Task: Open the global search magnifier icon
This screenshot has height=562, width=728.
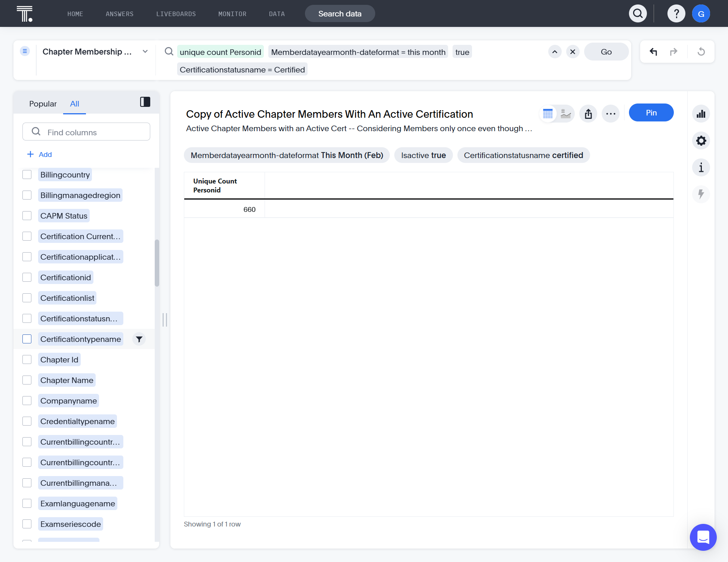Action: click(638, 14)
